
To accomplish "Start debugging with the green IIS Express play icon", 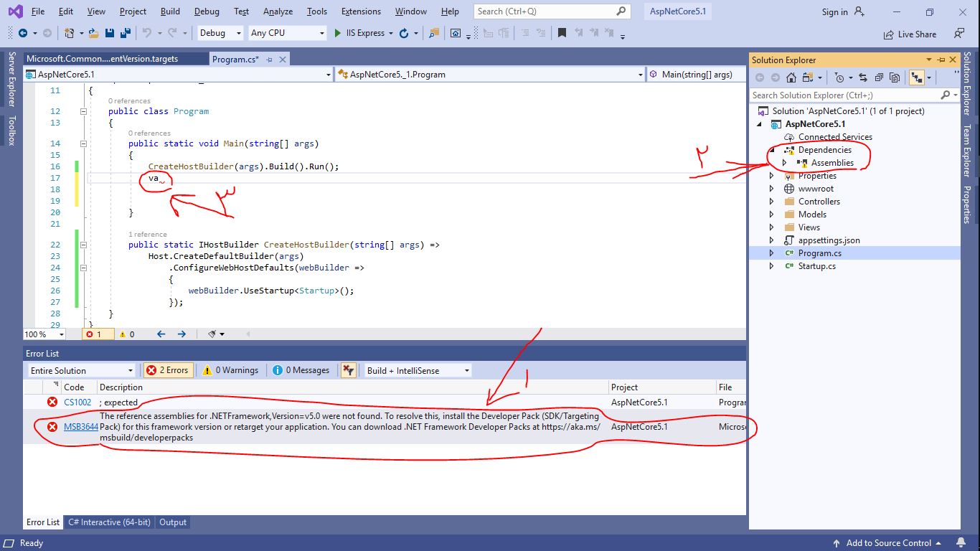I will [x=337, y=33].
